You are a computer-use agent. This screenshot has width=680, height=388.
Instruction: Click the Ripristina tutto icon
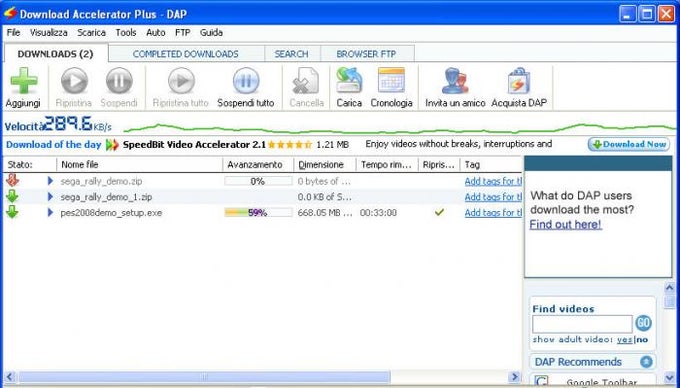pyautogui.click(x=181, y=81)
